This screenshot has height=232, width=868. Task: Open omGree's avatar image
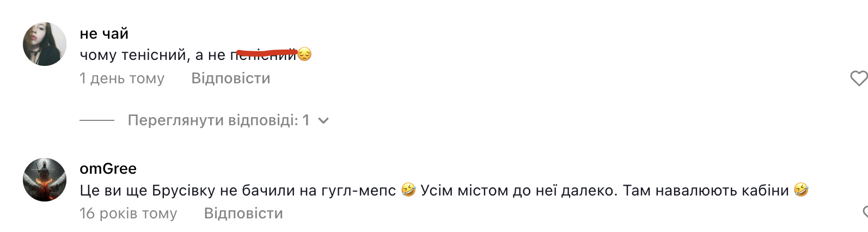pyautogui.click(x=45, y=180)
